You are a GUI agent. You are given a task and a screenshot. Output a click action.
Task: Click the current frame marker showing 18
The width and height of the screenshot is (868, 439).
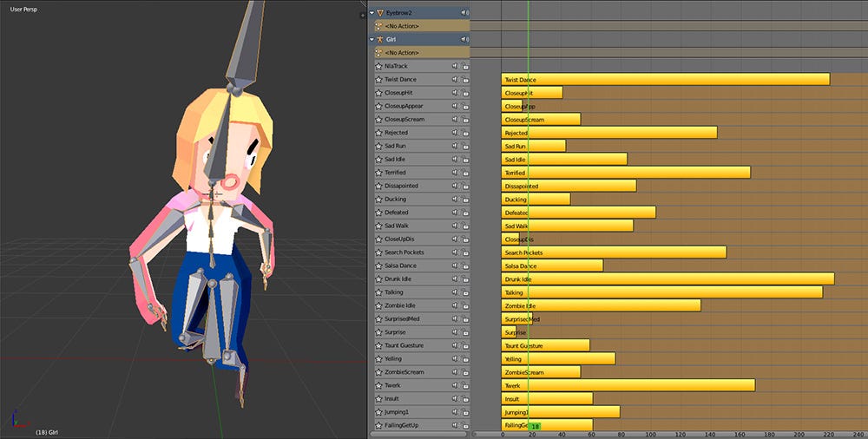tap(534, 426)
